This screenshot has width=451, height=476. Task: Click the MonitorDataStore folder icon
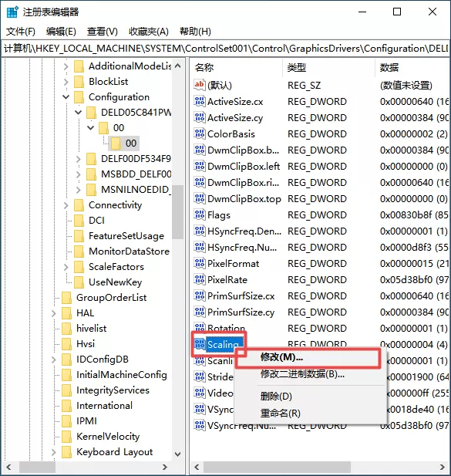tap(79, 252)
